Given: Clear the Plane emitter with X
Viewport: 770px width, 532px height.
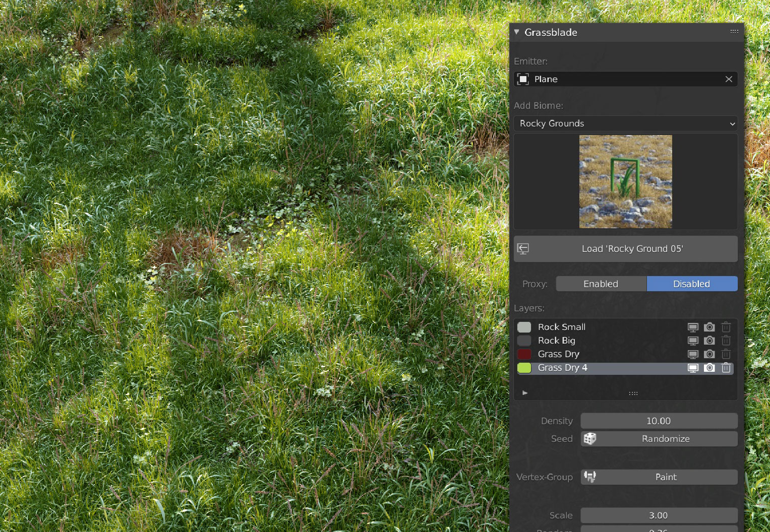Looking at the screenshot, I should tap(729, 79).
